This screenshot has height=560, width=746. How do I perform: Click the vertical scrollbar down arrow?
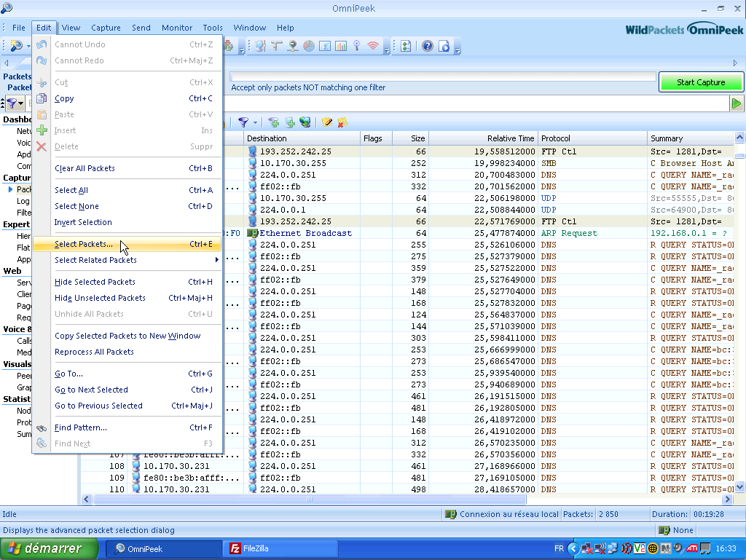(x=740, y=486)
